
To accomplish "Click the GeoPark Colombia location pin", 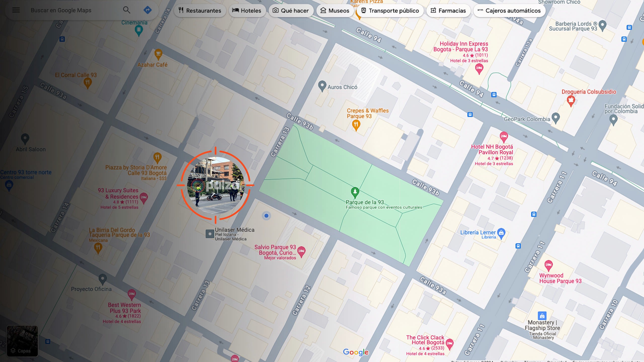I will click(556, 118).
